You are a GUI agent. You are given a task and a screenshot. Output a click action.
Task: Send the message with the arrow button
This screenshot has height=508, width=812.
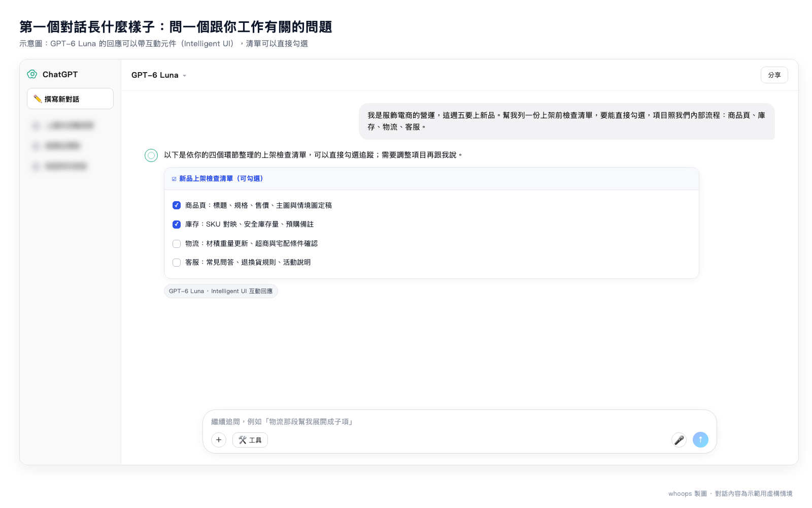[x=700, y=440]
